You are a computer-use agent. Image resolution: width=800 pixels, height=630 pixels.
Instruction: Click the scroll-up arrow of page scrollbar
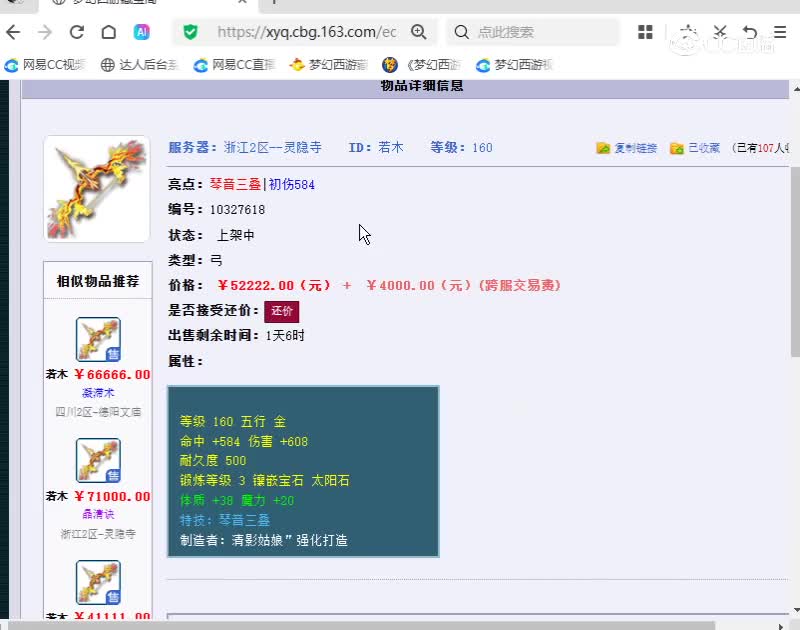pyautogui.click(x=796, y=89)
